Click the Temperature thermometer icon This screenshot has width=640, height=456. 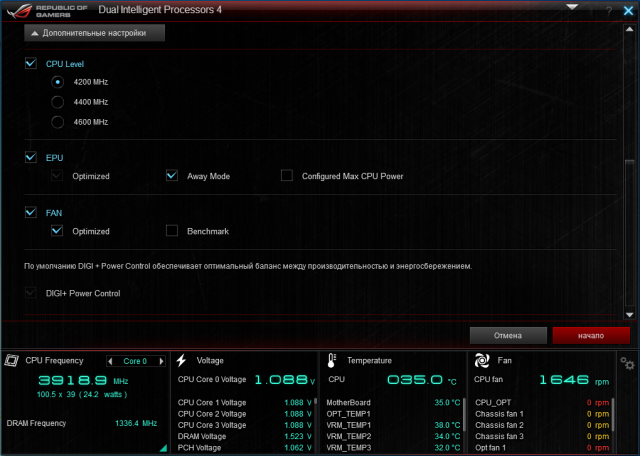click(331, 360)
